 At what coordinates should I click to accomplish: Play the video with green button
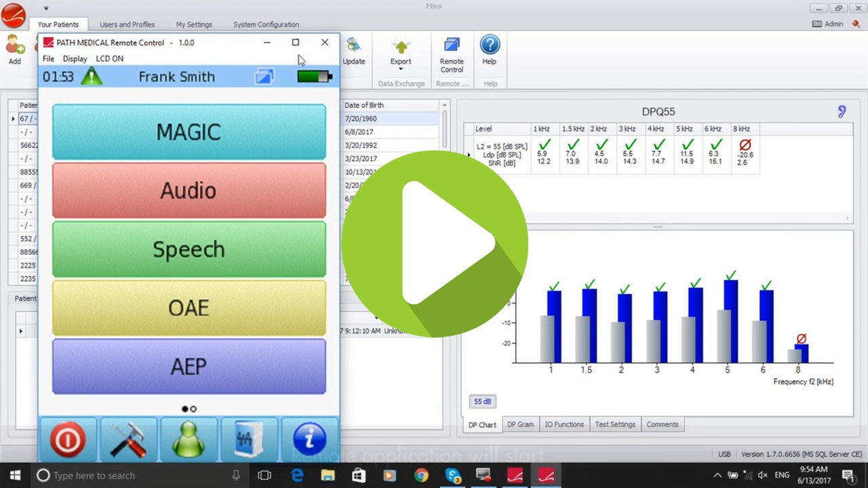(x=435, y=244)
